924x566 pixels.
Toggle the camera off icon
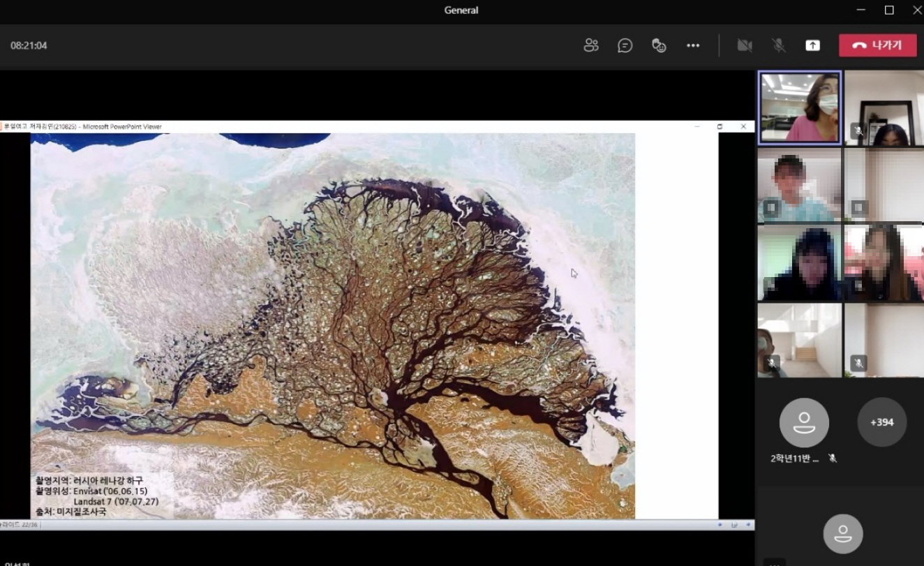tap(745, 45)
